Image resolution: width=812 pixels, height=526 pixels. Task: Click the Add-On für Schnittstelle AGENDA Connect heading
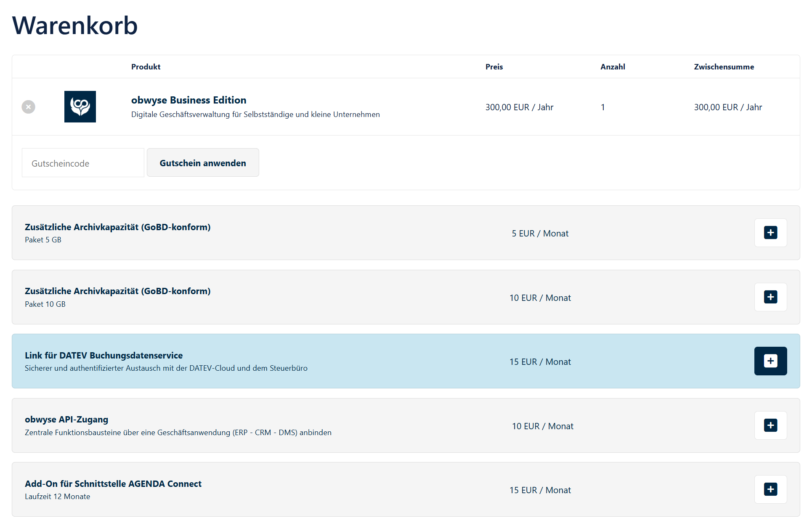click(x=113, y=484)
